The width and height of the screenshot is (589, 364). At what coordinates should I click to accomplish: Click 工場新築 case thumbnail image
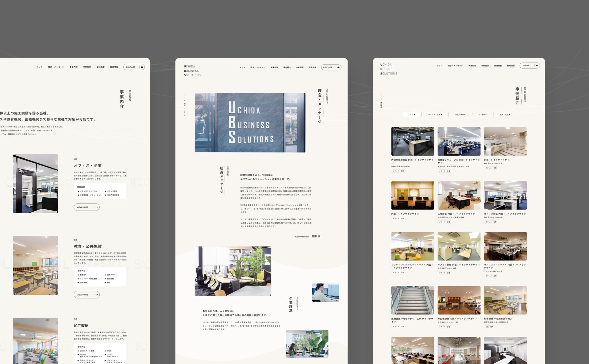tap(459, 195)
